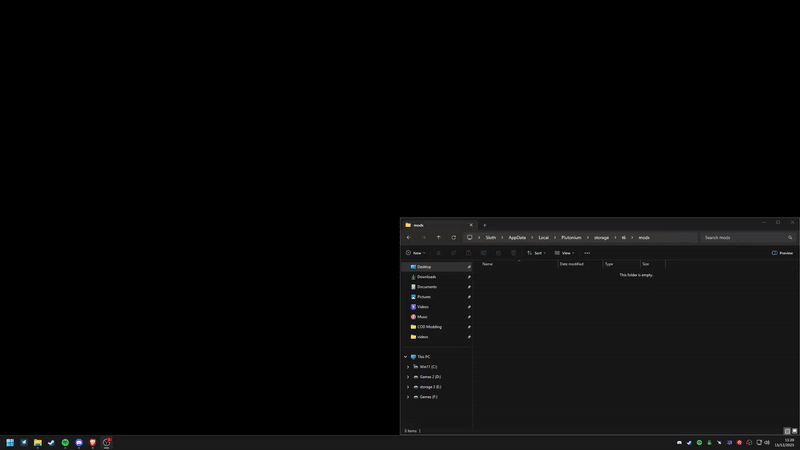Click the "0 items" status text
The image size is (800, 450).
click(x=411, y=431)
